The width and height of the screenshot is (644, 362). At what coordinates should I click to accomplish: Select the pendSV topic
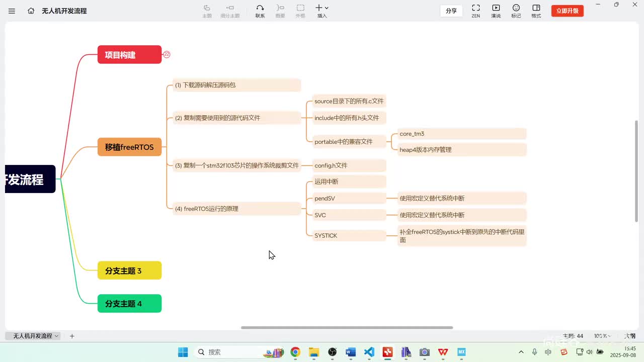tap(349, 198)
